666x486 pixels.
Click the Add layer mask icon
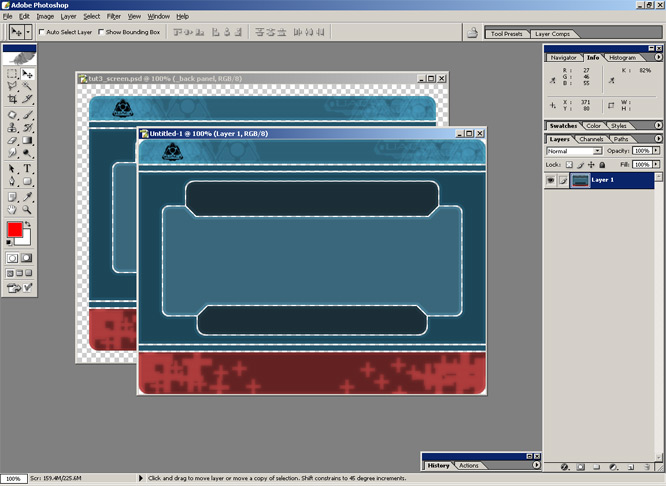pyautogui.click(x=581, y=467)
